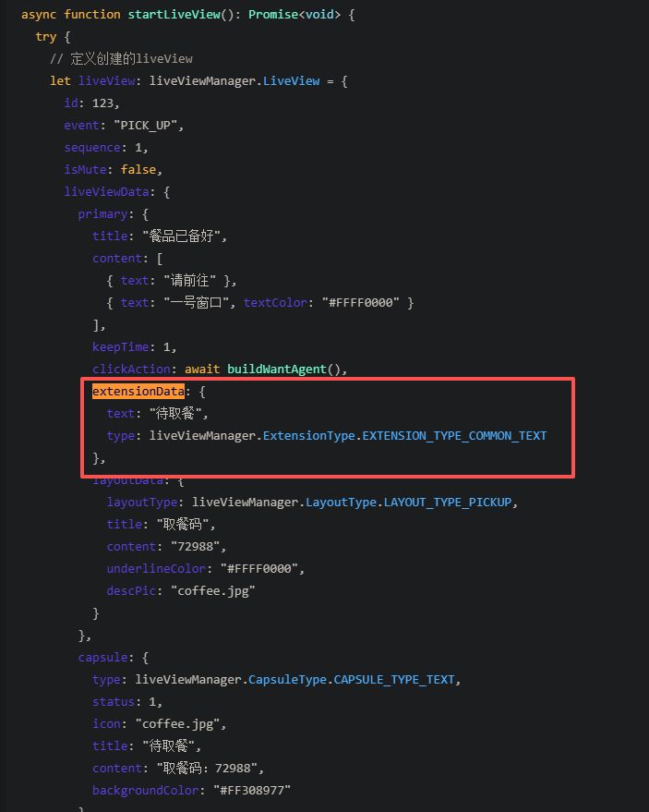Image resolution: width=649 pixels, height=812 pixels.
Task: Click the capsule property key
Action: click(x=103, y=658)
